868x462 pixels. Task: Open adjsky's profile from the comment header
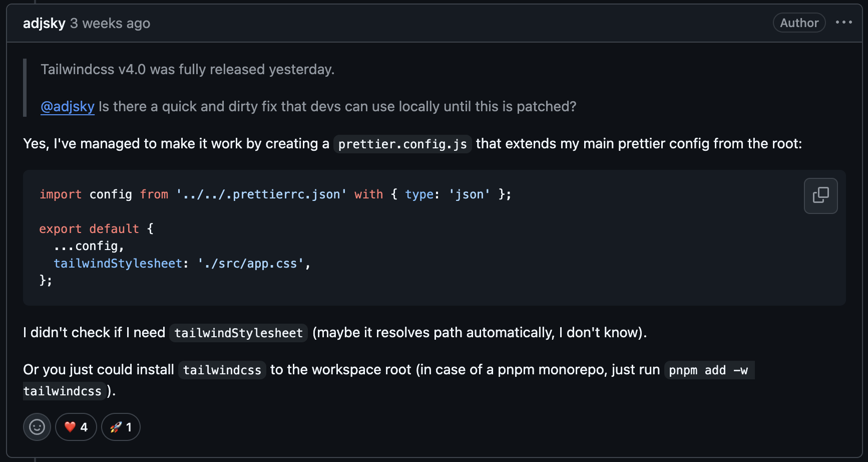point(44,23)
